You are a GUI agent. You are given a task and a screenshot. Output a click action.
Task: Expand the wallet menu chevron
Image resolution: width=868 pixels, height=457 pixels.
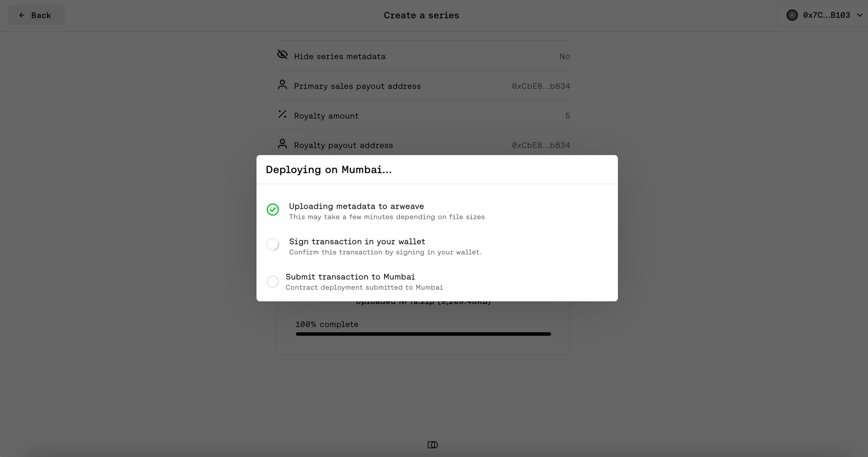point(859,15)
